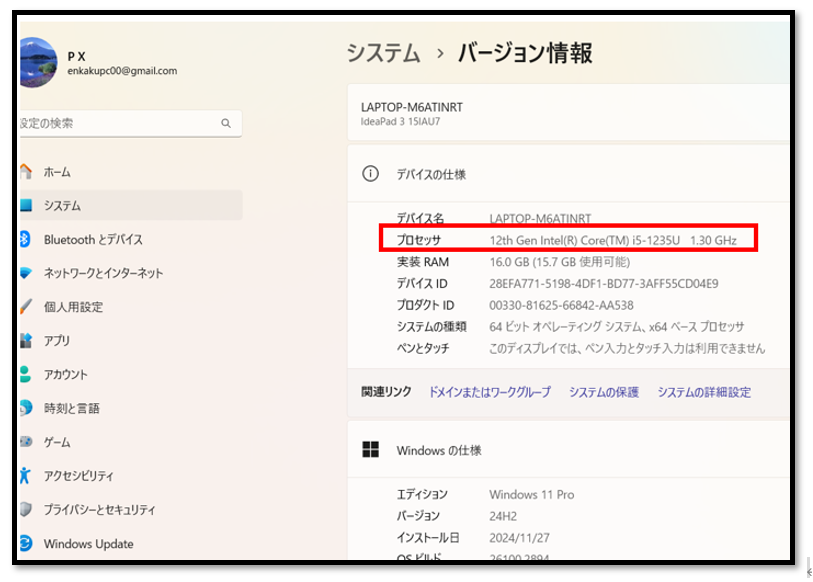Image resolution: width=813 pixels, height=582 pixels.
Task: Click the P X profile avatar
Action: pyautogui.click(x=38, y=62)
